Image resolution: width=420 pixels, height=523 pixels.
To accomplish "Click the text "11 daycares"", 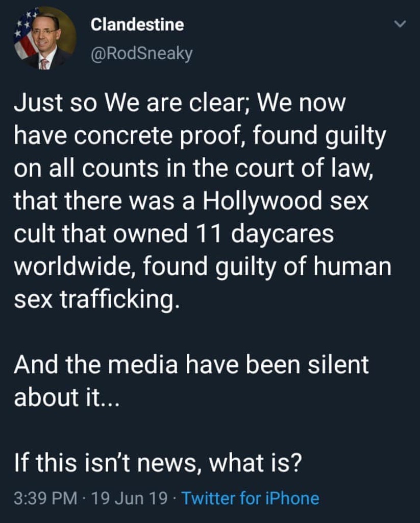I will tap(264, 234).
